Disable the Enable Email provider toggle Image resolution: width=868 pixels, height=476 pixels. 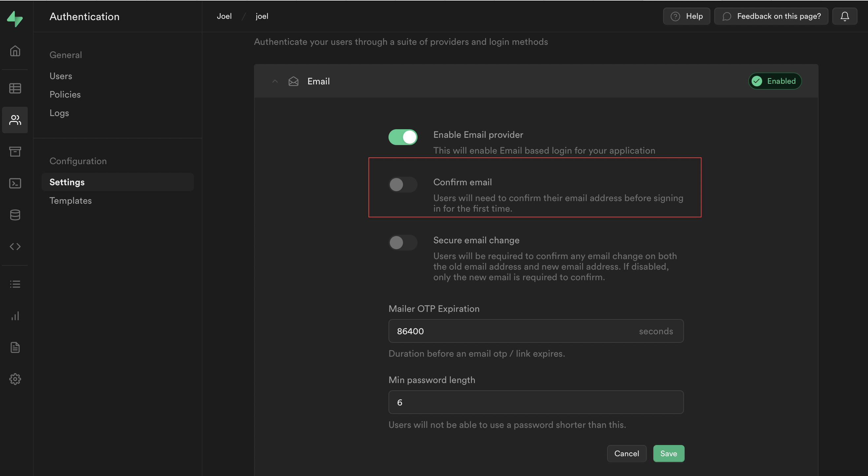tap(403, 137)
